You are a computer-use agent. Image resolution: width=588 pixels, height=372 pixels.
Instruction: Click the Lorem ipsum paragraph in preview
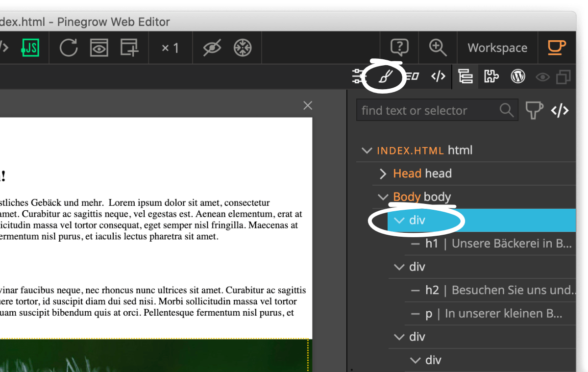click(x=152, y=219)
